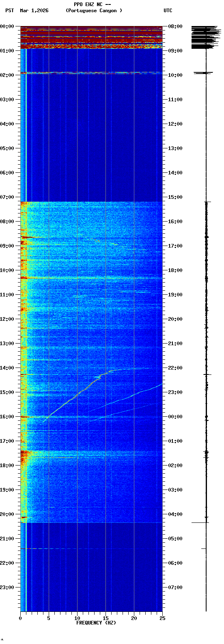
Task: Click '10:00' on the UTC time axis
Action: click(x=175, y=75)
